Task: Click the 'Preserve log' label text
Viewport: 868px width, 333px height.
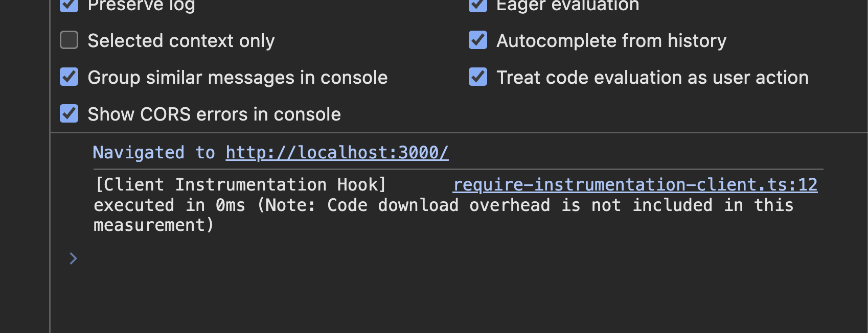Action: pos(141,6)
